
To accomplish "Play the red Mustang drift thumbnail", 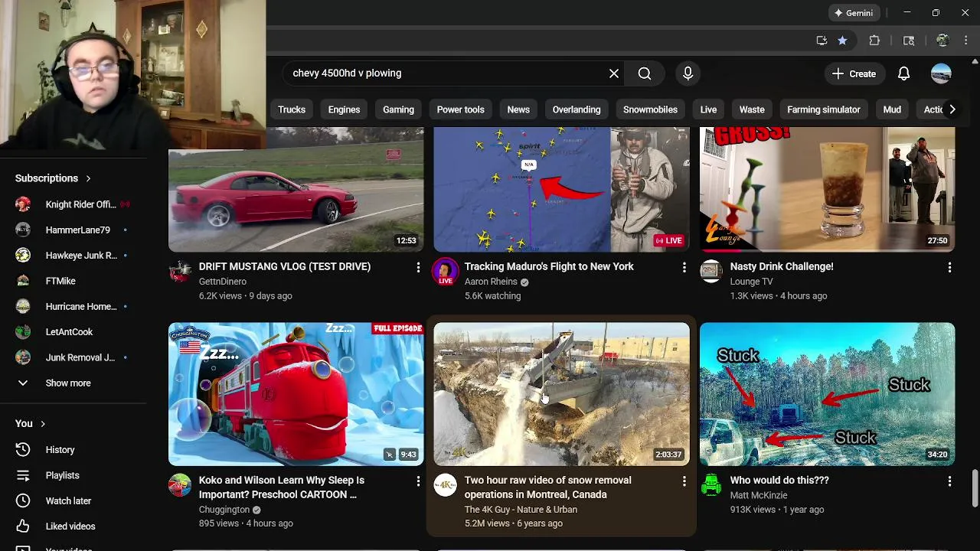I will coord(296,189).
